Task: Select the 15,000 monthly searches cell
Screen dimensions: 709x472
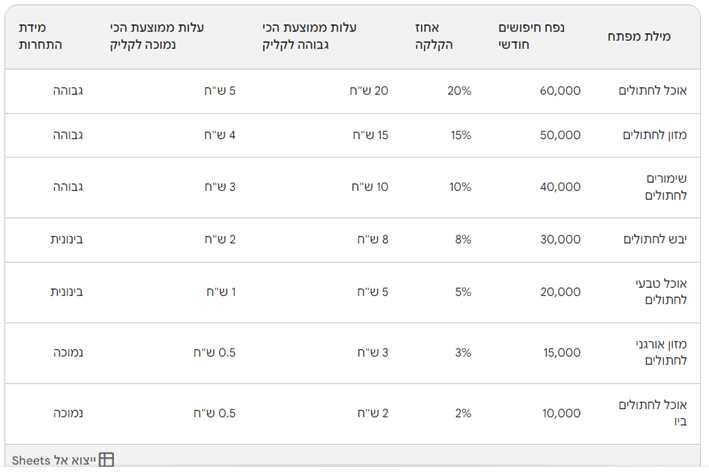Action: click(x=562, y=353)
